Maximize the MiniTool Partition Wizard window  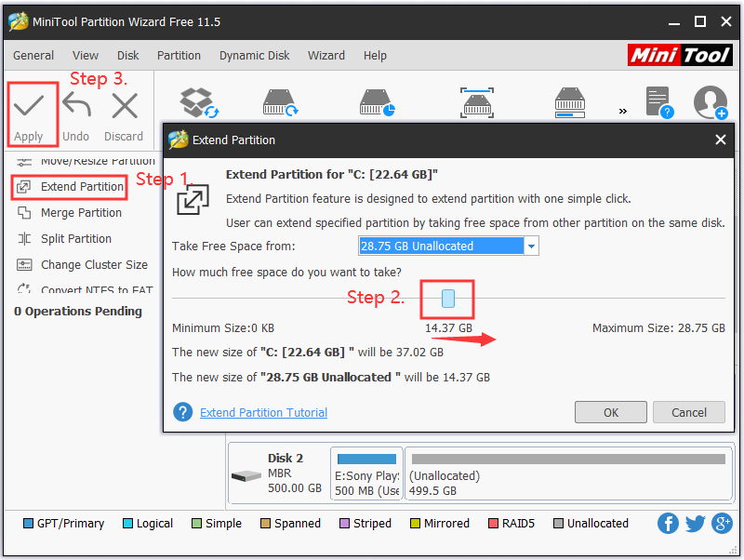point(700,21)
